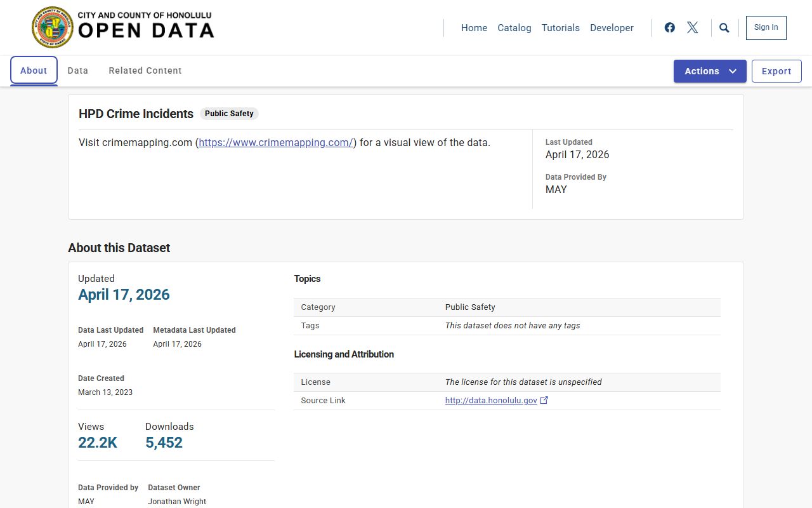This screenshot has width=812, height=508.
Task: Expand the Actions dropdown menu
Action: click(x=709, y=71)
